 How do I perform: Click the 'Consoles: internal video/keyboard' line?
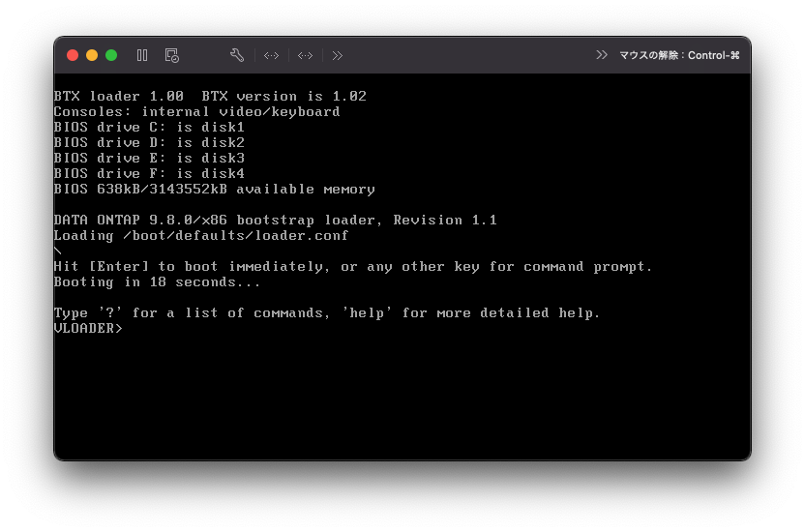196,111
